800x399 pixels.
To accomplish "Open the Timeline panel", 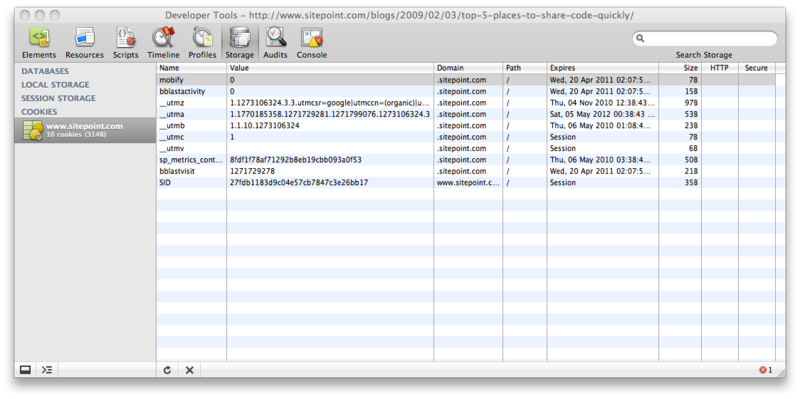I will (163, 43).
